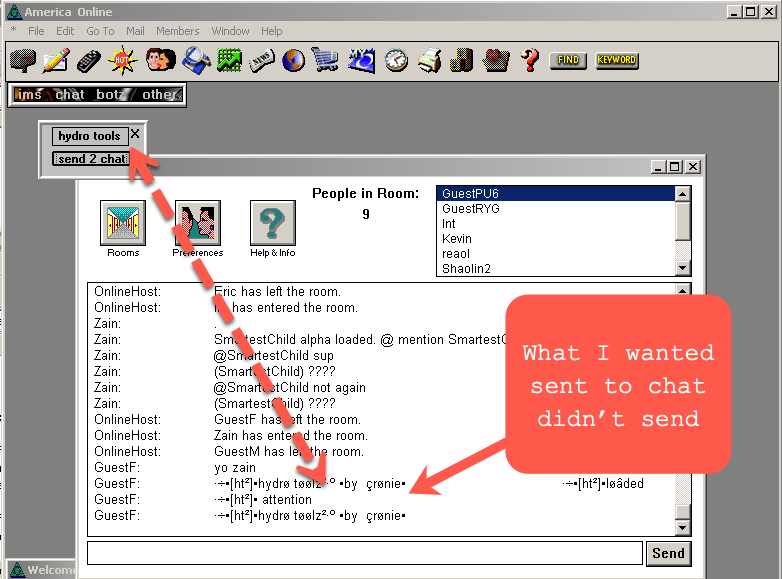Click people list scroll up arrow
The width and height of the screenshot is (782, 579).
pos(683,193)
